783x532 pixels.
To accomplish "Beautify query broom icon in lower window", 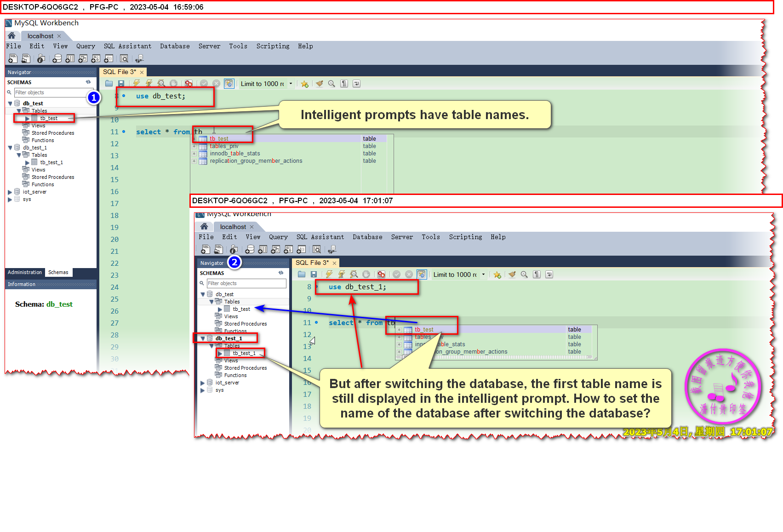I will coord(512,275).
